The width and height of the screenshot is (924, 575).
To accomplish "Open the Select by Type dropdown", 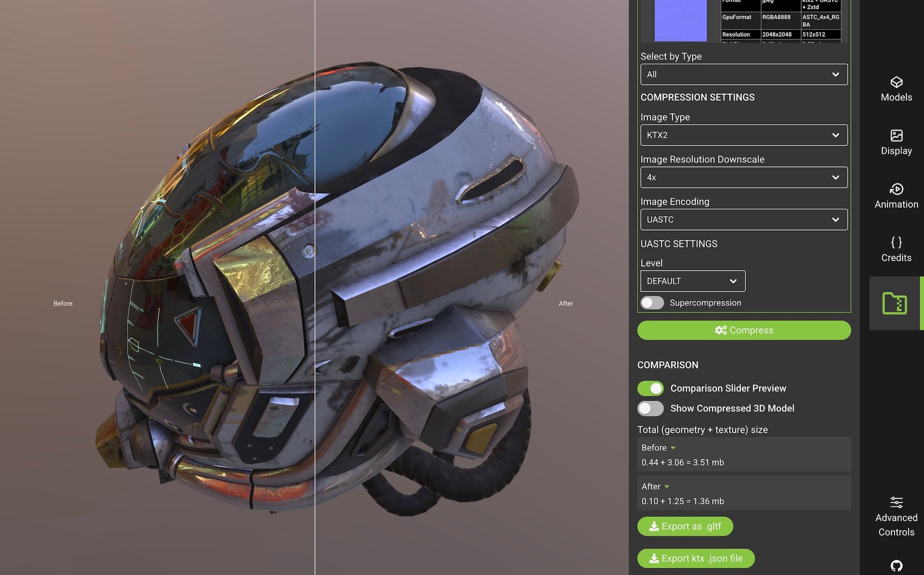I will point(744,75).
